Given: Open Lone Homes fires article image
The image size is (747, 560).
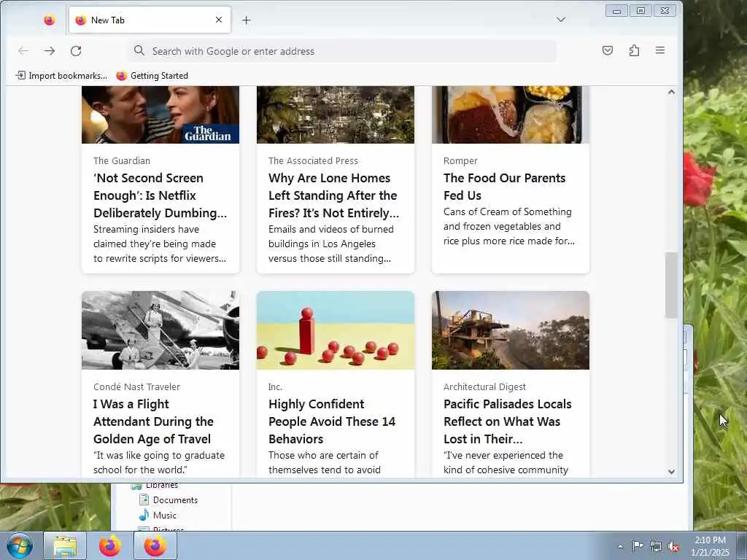Looking at the screenshot, I should coord(336,114).
